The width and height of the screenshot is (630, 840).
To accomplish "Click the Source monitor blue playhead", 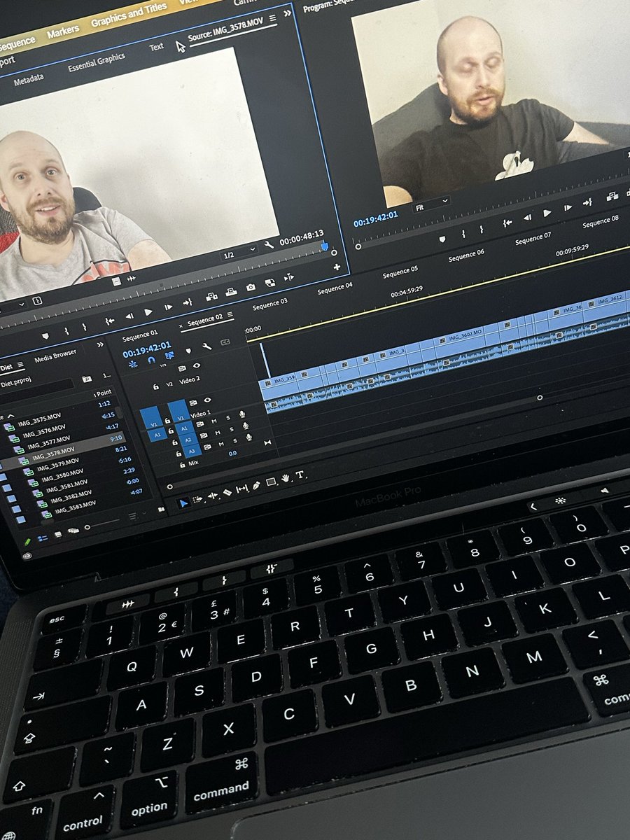I will pyautogui.click(x=325, y=246).
